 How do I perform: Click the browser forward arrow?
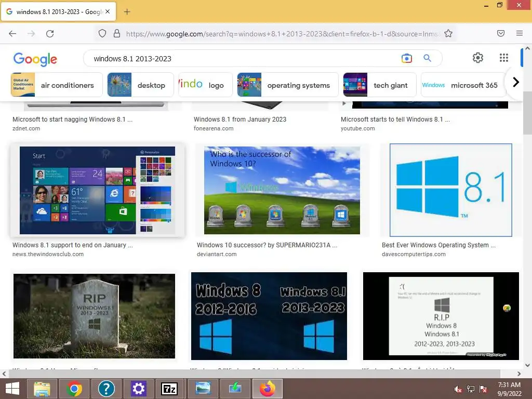[31, 34]
